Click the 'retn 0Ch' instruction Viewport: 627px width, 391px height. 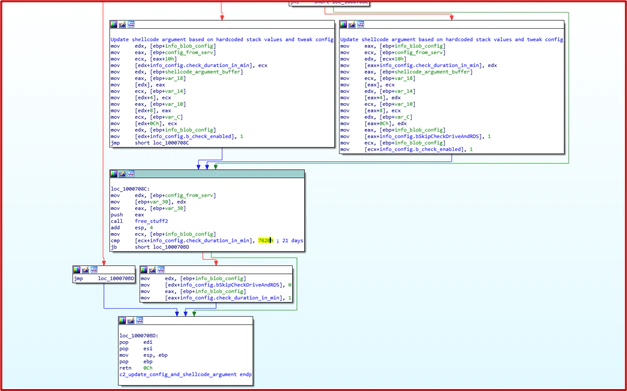coord(136,368)
